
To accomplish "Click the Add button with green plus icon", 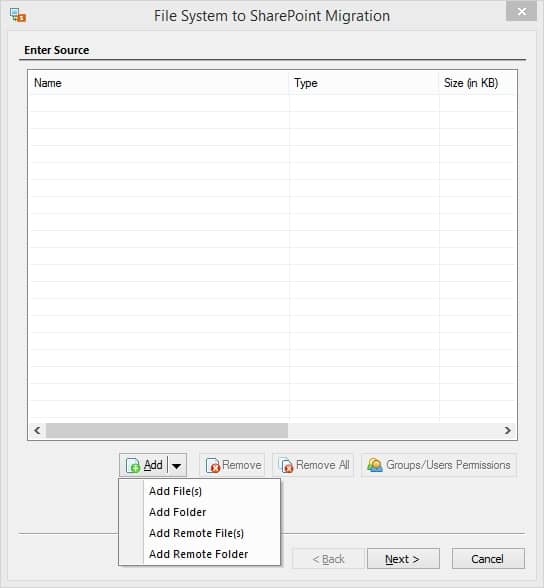I will (144, 465).
